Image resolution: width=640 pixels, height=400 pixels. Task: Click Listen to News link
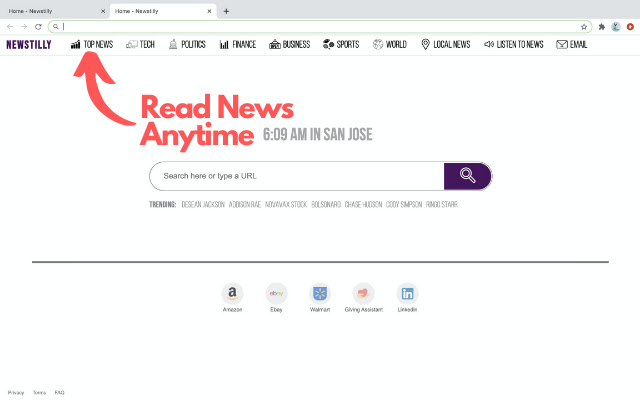click(x=513, y=44)
